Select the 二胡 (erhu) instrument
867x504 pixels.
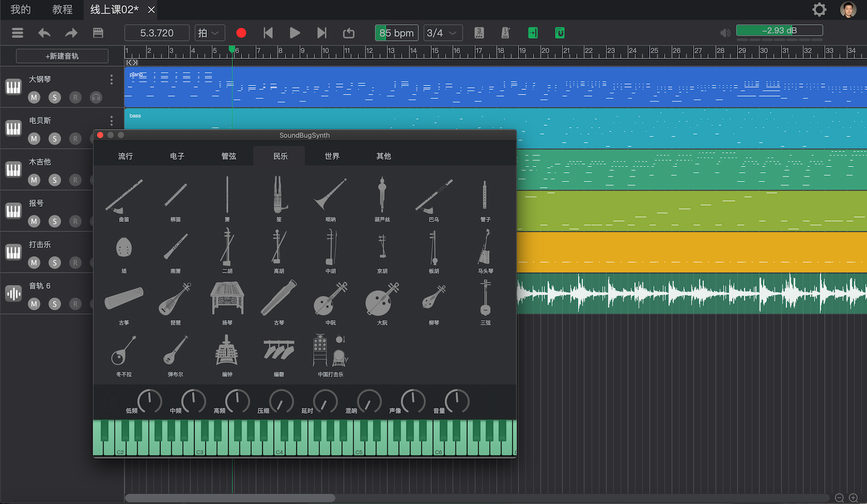227,247
